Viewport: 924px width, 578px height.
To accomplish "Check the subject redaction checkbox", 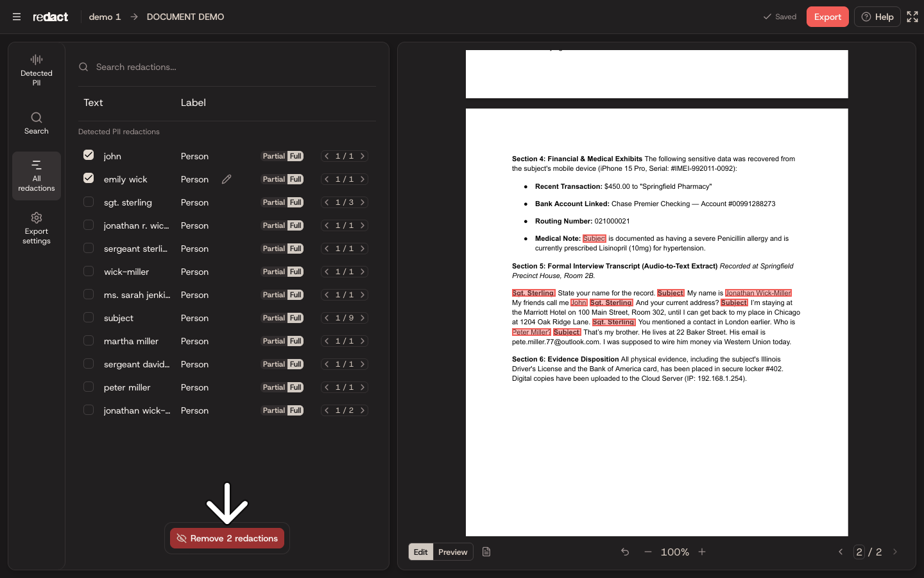I will pyautogui.click(x=89, y=317).
